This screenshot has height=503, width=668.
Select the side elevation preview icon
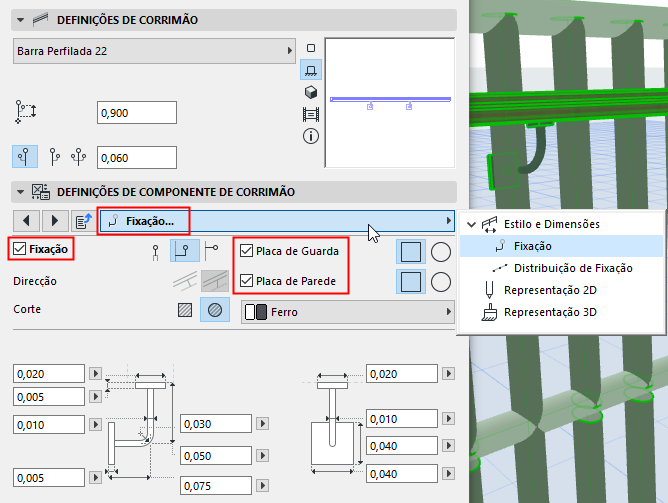[311, 70]
